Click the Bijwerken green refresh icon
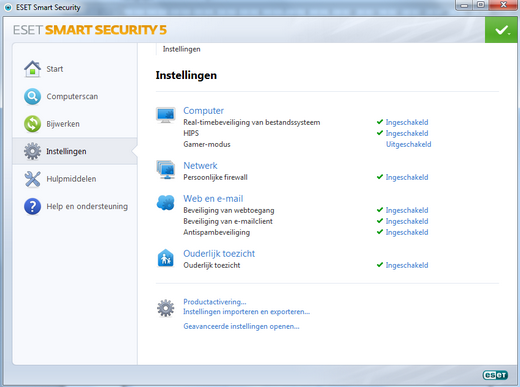Image resolution: width=520 pixels, height=387 pixels. coord(32,124)
